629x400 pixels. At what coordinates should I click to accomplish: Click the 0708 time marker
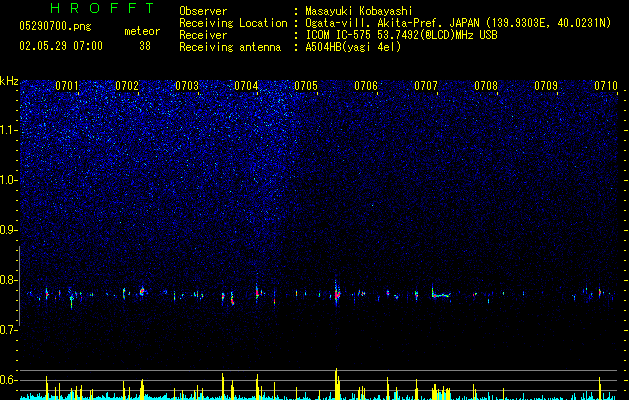point(486,86)
